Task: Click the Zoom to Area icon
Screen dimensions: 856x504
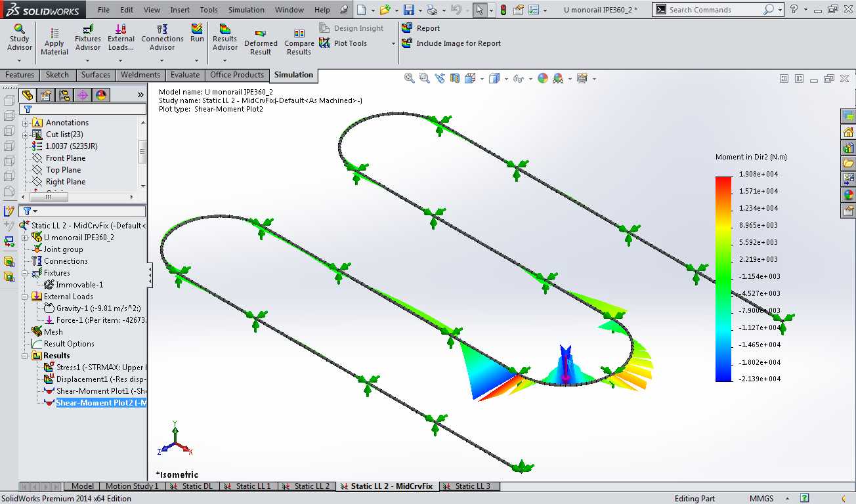Action: [424, 78]
